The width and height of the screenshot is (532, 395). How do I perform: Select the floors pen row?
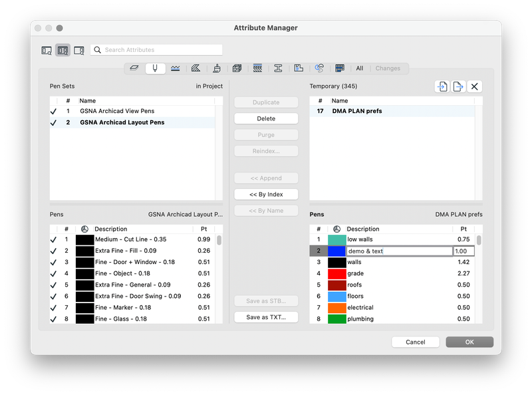(392, 297)
